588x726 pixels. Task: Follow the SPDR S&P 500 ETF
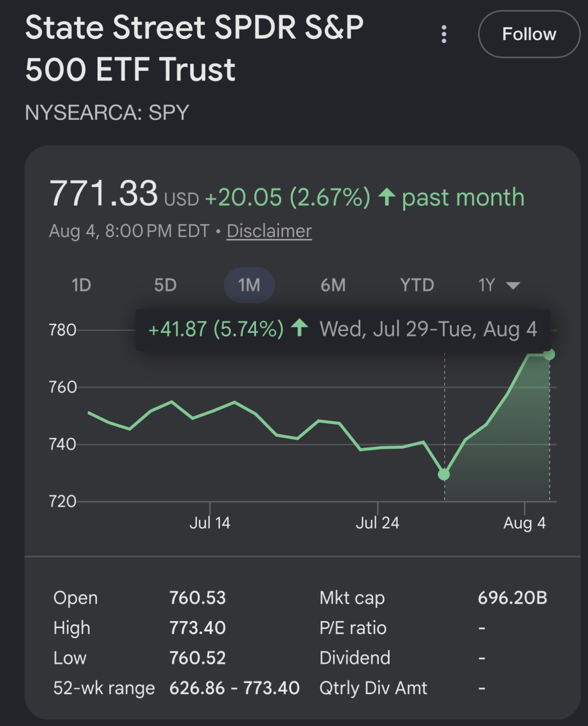(x=529, y=34)
